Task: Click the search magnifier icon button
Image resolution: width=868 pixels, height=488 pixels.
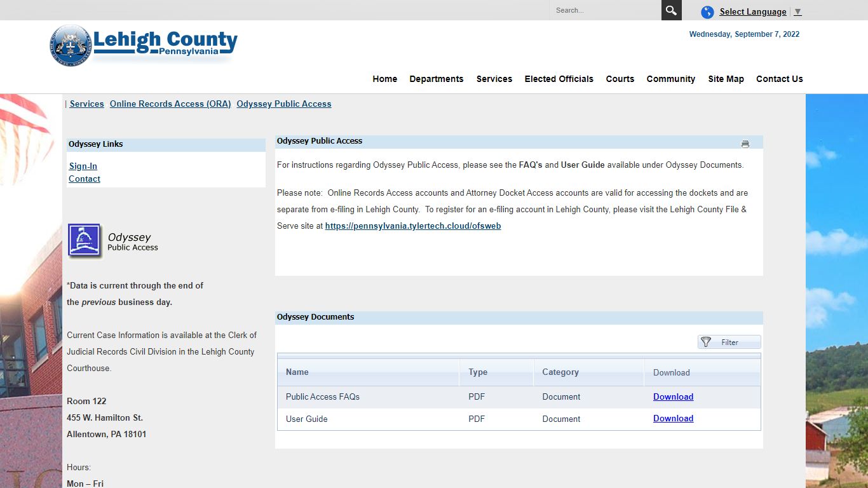Action: tap(671, 10)
